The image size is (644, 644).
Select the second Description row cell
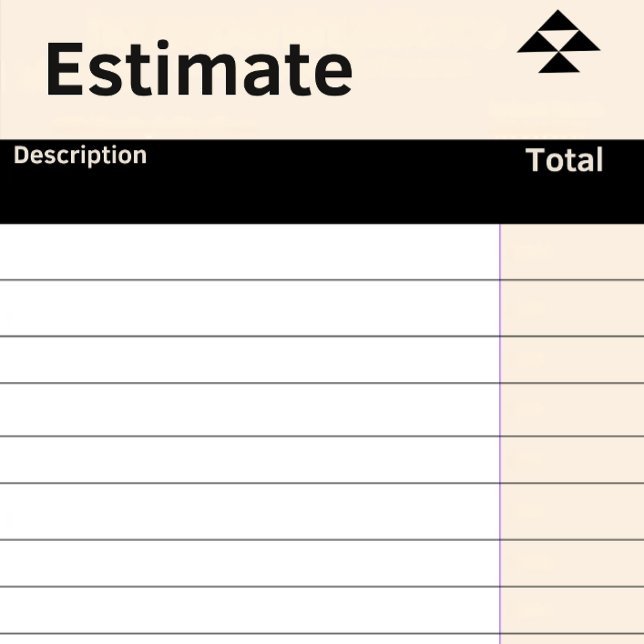[249, 308]
